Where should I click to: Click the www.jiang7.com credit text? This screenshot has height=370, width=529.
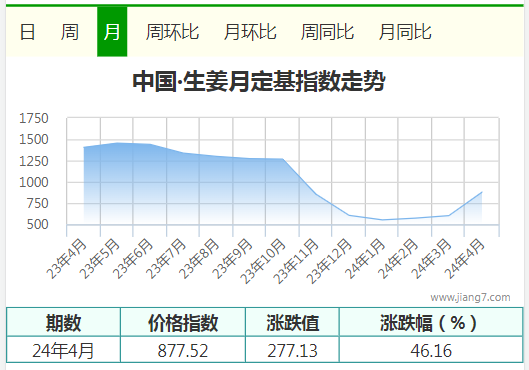470,297
